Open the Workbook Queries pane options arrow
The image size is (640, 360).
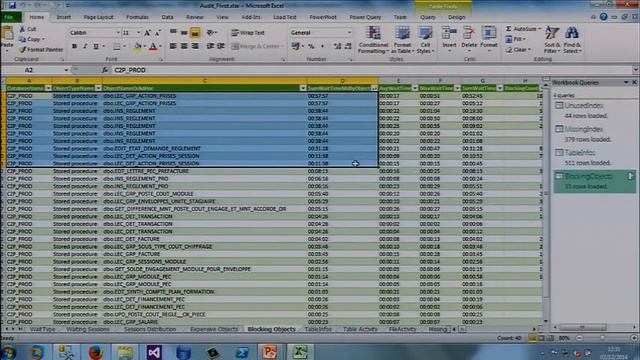[626, 82]
